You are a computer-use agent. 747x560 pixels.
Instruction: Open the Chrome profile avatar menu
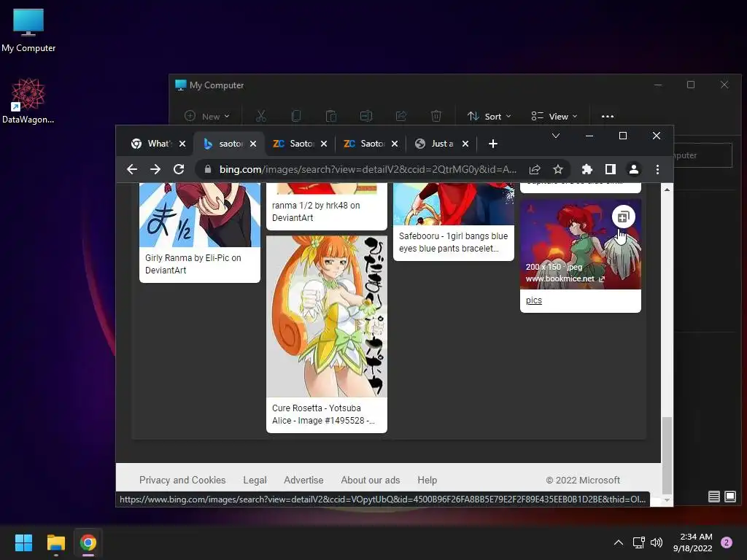pyautogui.click(x=634, y=169)
